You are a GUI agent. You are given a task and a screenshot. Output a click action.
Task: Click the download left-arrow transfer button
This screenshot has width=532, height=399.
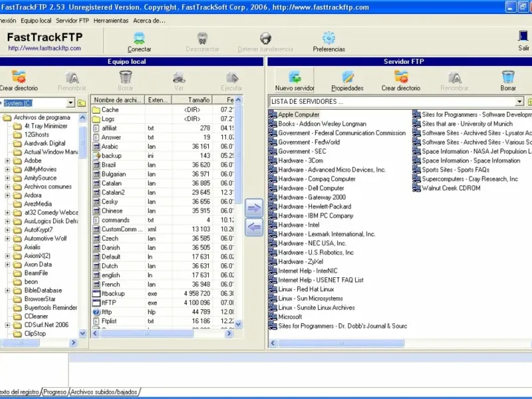point(254,227)
